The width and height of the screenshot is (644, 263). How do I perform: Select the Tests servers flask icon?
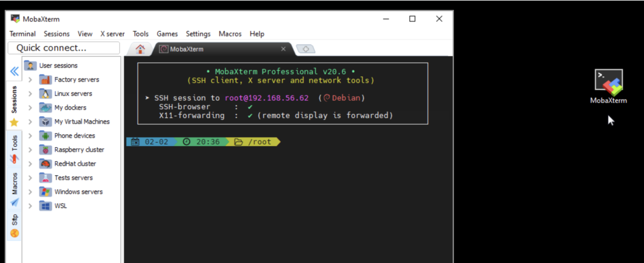pyautogui.click(x=45, y=178)
